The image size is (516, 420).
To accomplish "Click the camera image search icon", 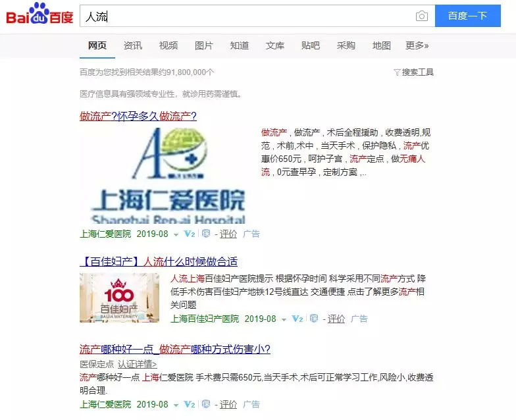I will pyautogui.click(x=421, y=16).
